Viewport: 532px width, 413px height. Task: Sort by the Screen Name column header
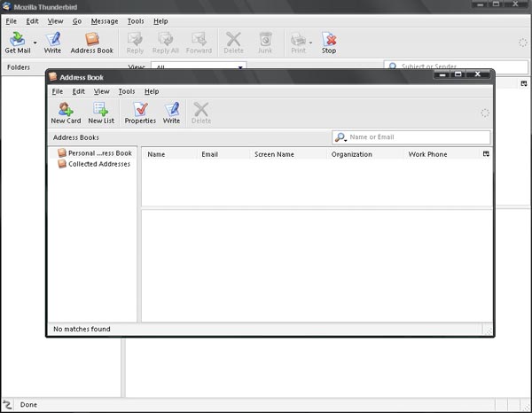288,154
